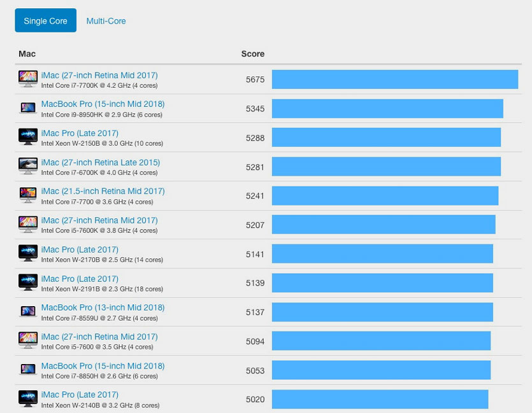The height and width of the screenshot is (413, 532).
Task: Click the score value 5141
Action: [x=255, y=254]
